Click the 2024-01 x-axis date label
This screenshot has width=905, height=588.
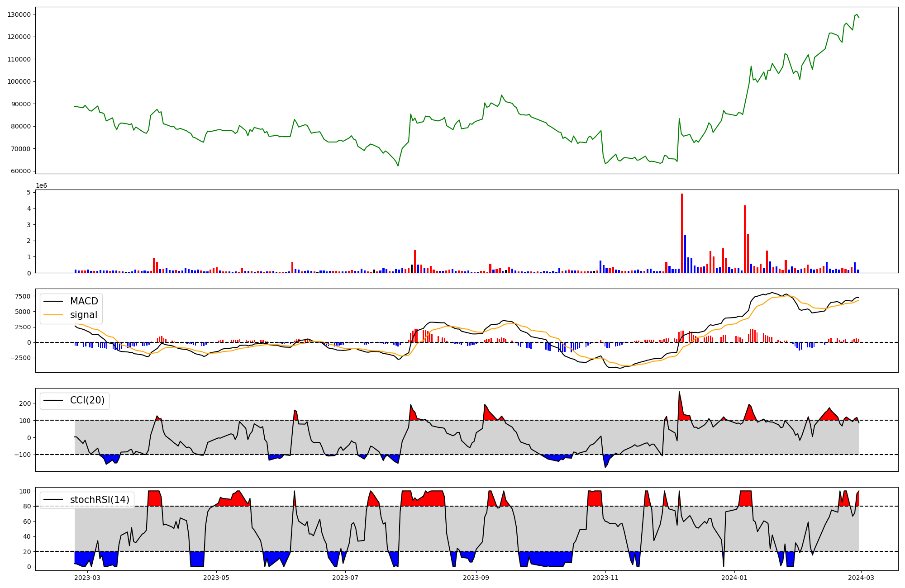[734, 578]
